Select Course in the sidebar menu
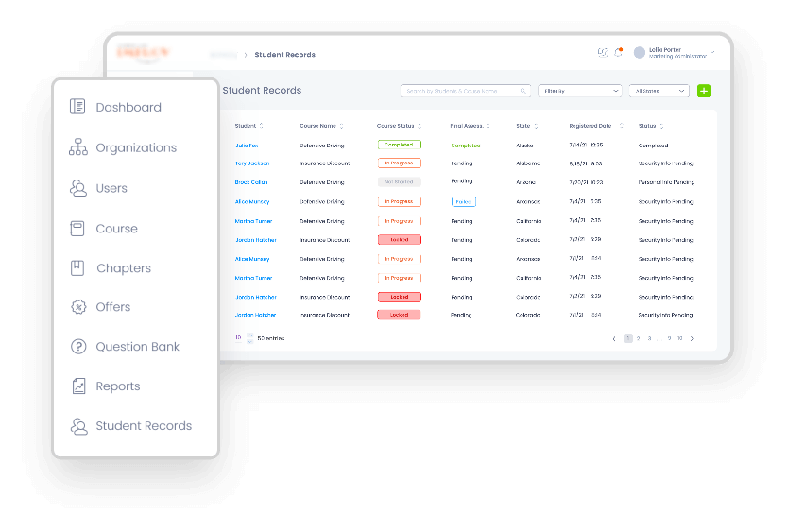Image resolution: width=788 pixels, height=532 pixels. click(x=116, y=229)
